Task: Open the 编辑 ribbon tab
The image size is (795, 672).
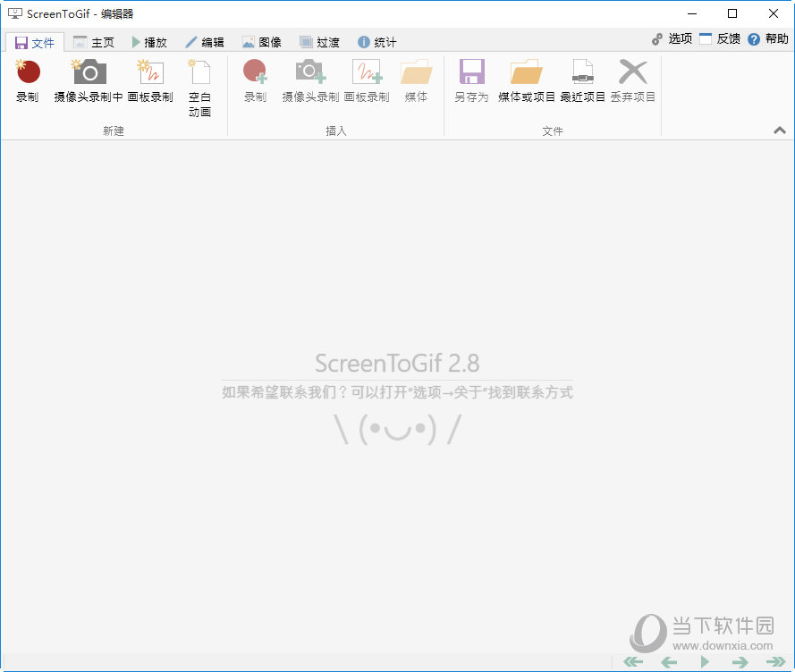Action: coord(205,43)
